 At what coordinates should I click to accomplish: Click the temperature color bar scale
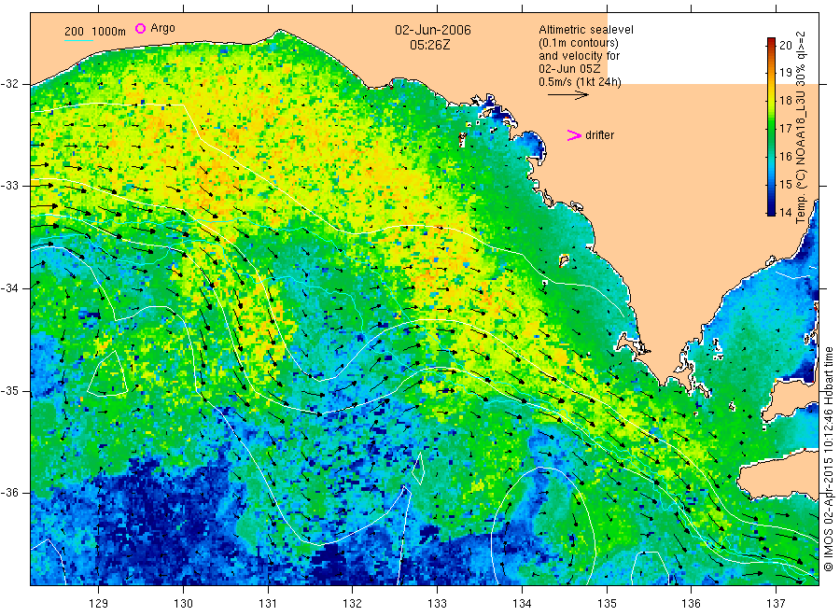pos(771,127)
